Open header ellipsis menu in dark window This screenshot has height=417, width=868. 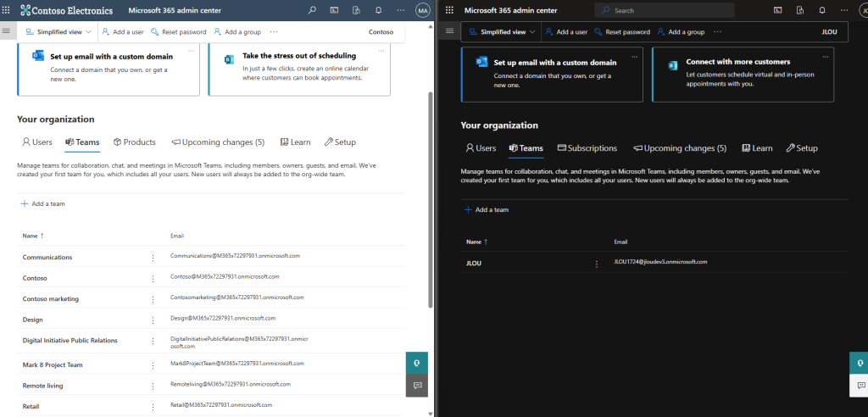pyautogui.click(x=844, y=10)
